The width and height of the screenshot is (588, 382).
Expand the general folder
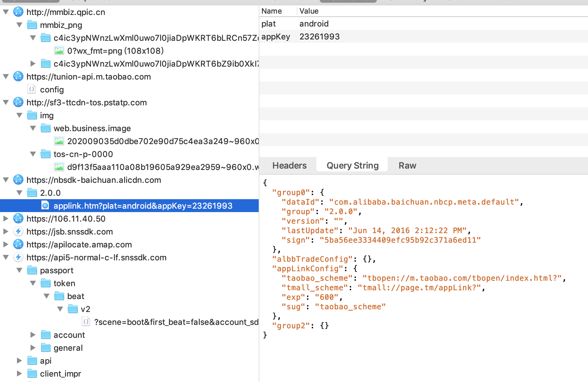33,348
